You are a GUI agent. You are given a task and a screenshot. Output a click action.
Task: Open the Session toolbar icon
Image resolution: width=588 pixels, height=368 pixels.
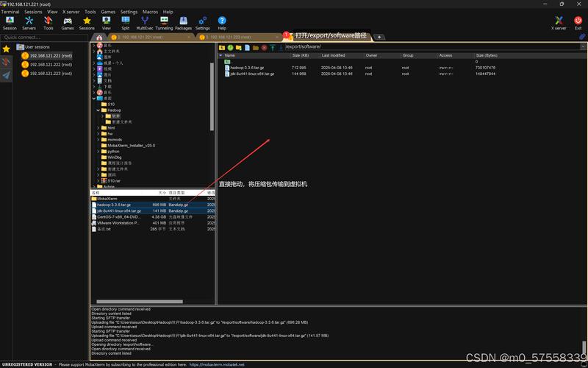pos(10,23)
